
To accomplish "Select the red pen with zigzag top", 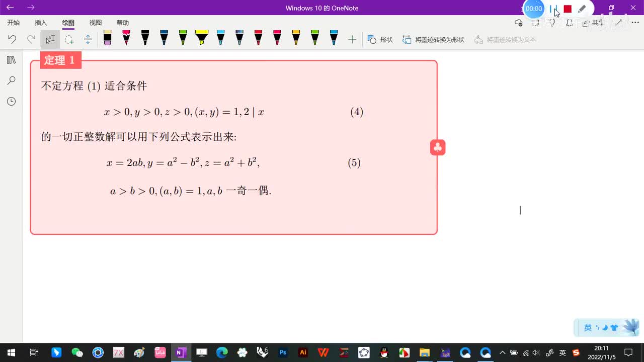I will point(126,38).
